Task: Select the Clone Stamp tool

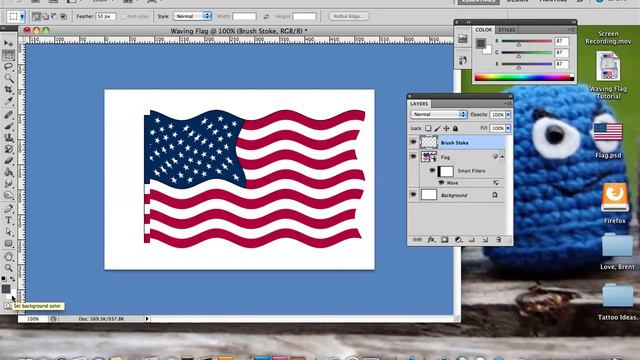Action: 8,138
